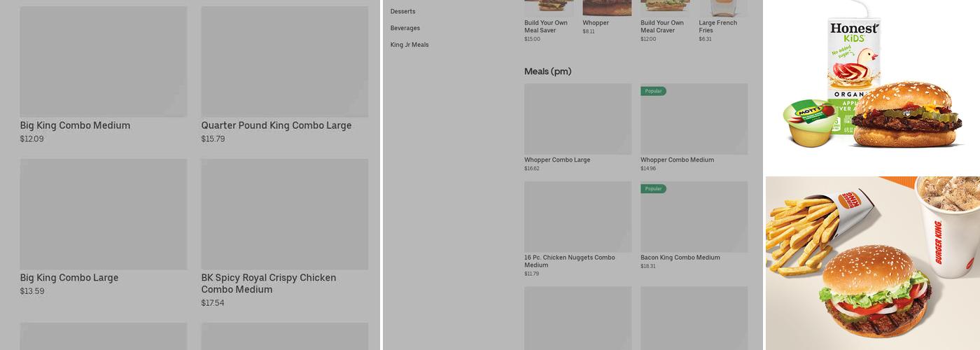This screenshot has width=980, height=350.
Task: Open the Whopper $8.11 item name
Action: (x=596, y=23)
